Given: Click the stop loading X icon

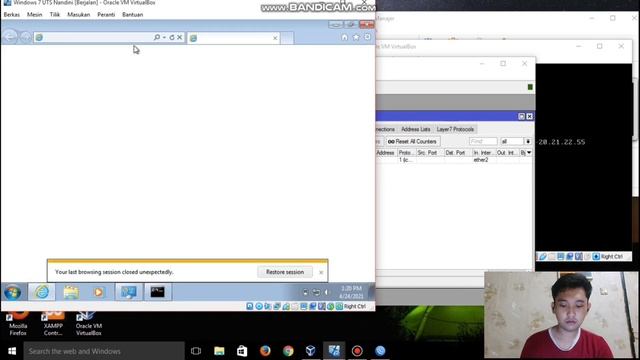Looking at the screenshot, I should (180, 37).
